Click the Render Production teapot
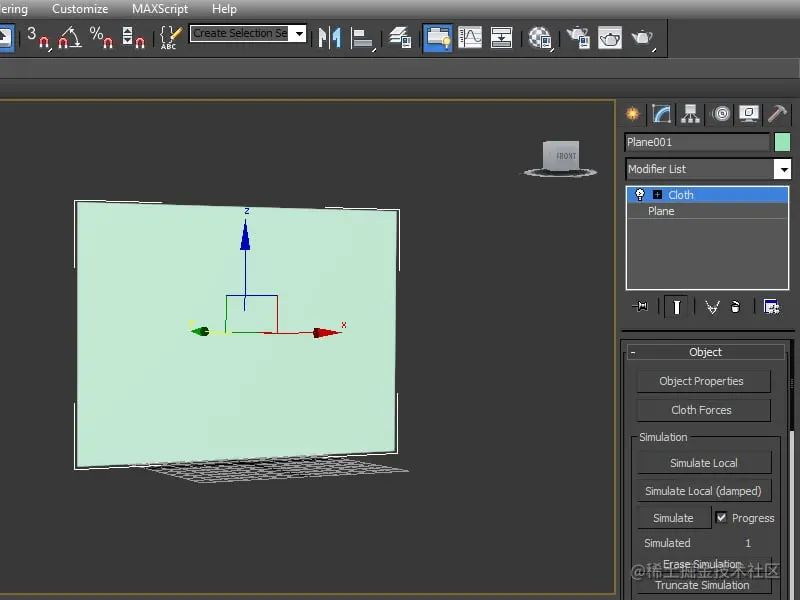Image resolution: width=800 pixels, height=600 pixels. click(x=643, y=38)
